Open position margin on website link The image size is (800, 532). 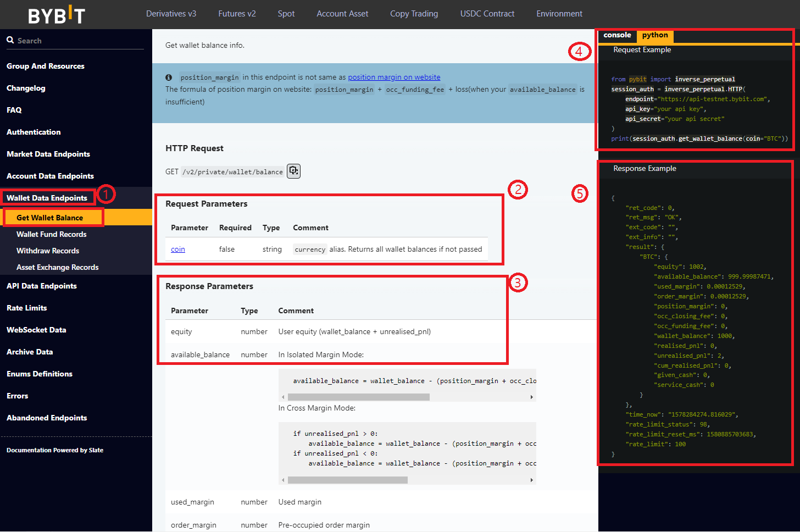394,77
